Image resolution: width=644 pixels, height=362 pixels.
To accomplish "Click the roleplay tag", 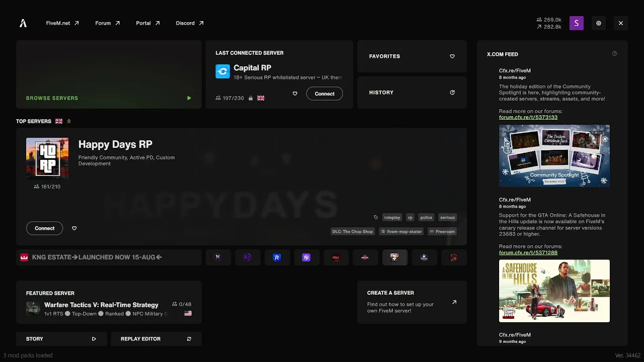I will 392,217.
